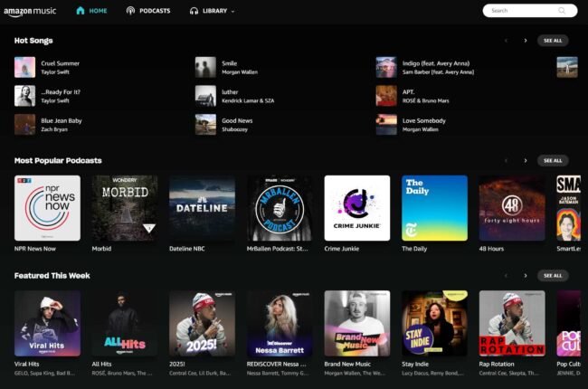Open the MrBallen Podcast cover
This screenshot has width=588, height=389.
click(280, 208)
